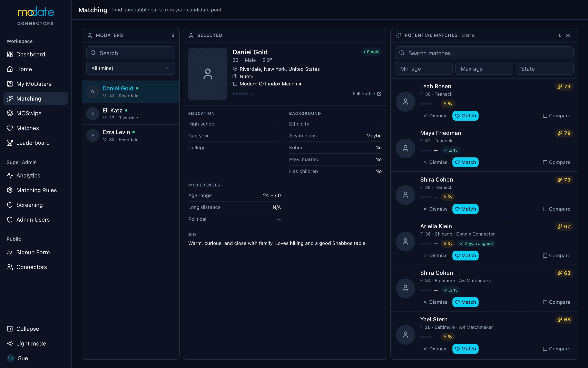
Task: Compare with Ariella Klein
Action: tap(556, 255)
